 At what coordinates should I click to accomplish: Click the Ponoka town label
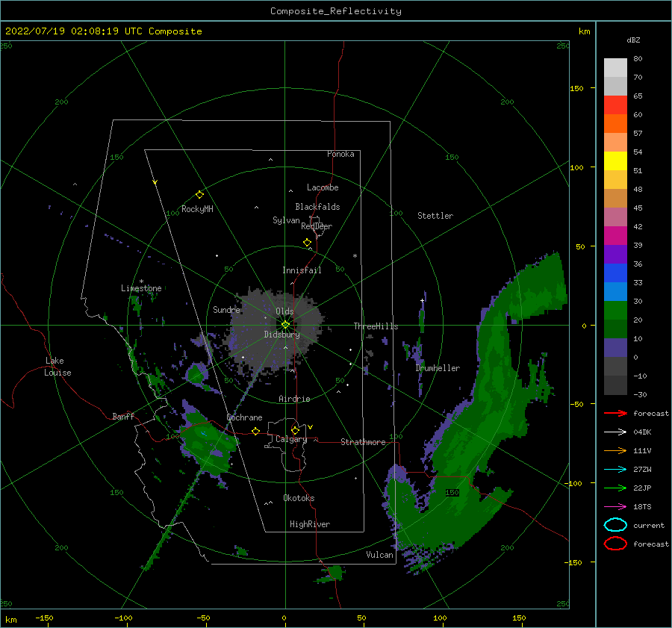coord(340,154)
